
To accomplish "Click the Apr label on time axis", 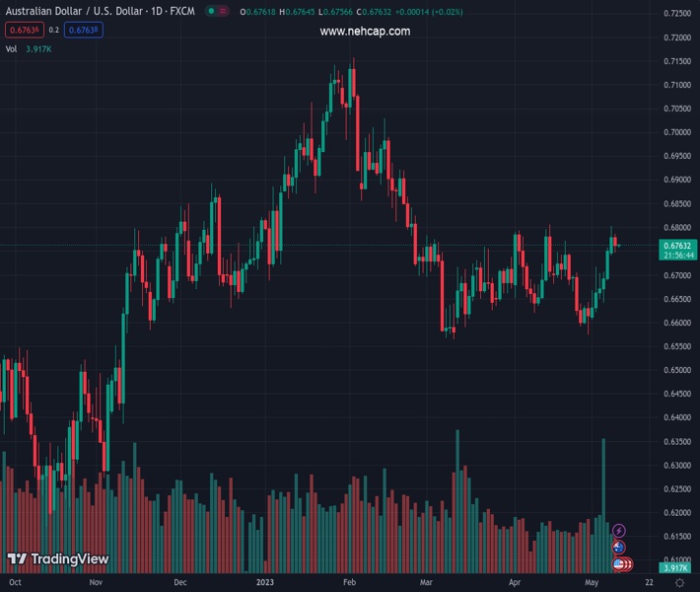I will (515, 582).
